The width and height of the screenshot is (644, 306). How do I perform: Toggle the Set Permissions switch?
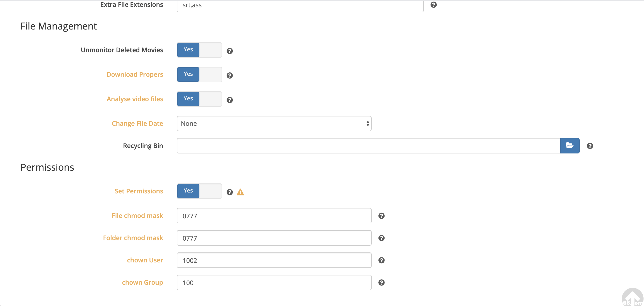pyautogui.click(x=199, y=191)
